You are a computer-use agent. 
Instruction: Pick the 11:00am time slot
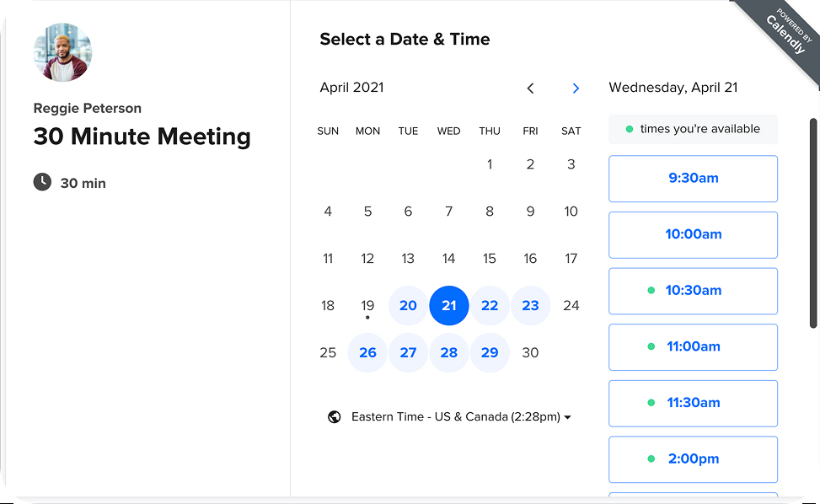693,346
